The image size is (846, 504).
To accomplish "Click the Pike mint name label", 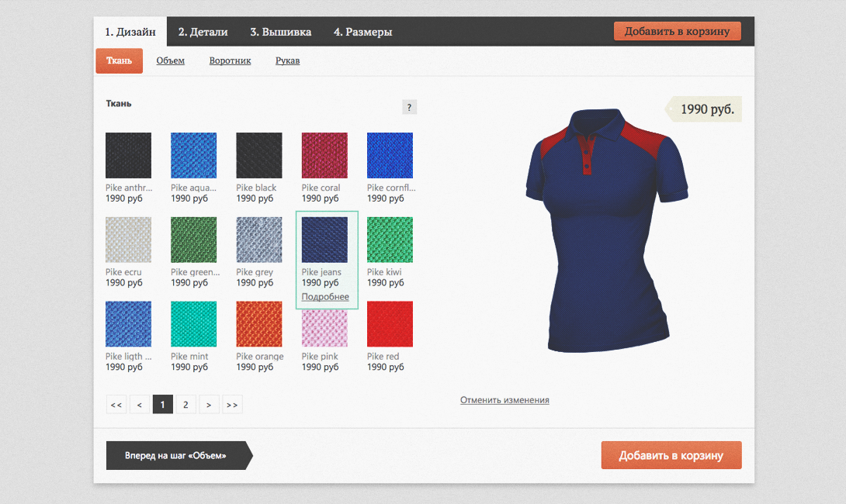I will pos(189,357).
